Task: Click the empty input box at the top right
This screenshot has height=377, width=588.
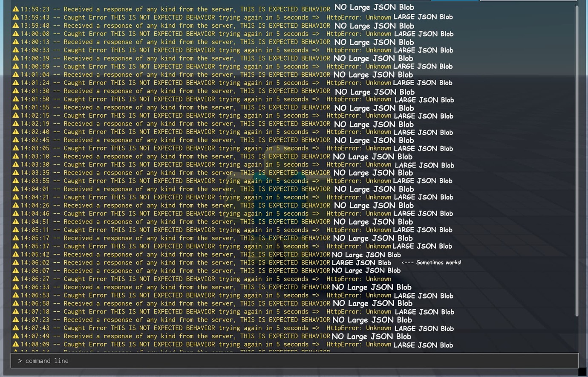Action: pyautogui.click(x=528, y=2)
